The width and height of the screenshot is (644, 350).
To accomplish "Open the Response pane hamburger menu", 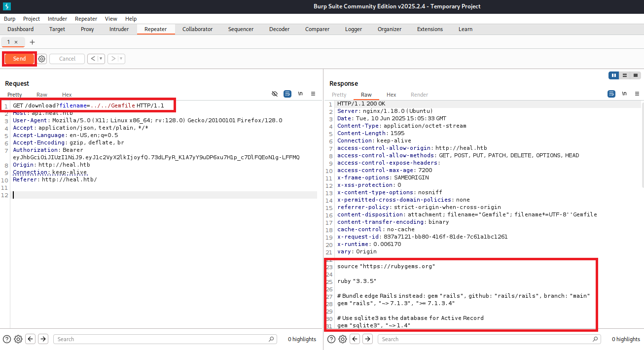I will [x=637, y=94].
